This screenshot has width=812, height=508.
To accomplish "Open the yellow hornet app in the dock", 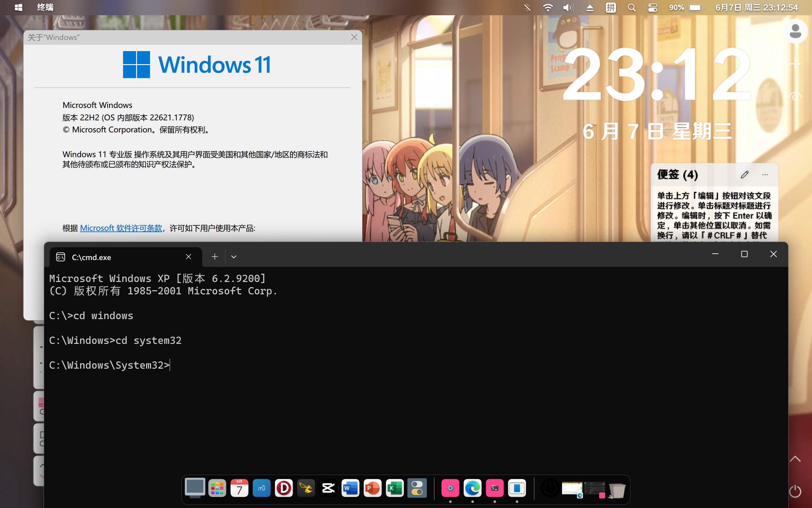I will click(306, 488).
